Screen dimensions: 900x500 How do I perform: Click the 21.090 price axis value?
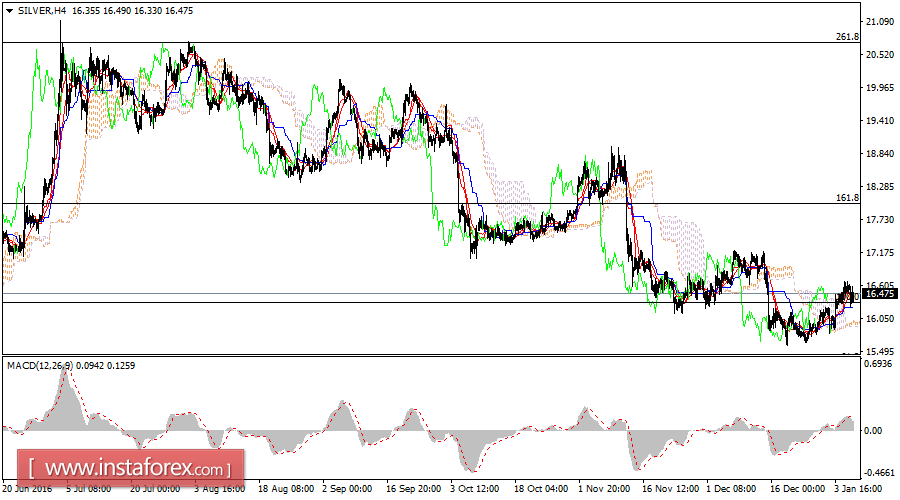click(880, 22)
